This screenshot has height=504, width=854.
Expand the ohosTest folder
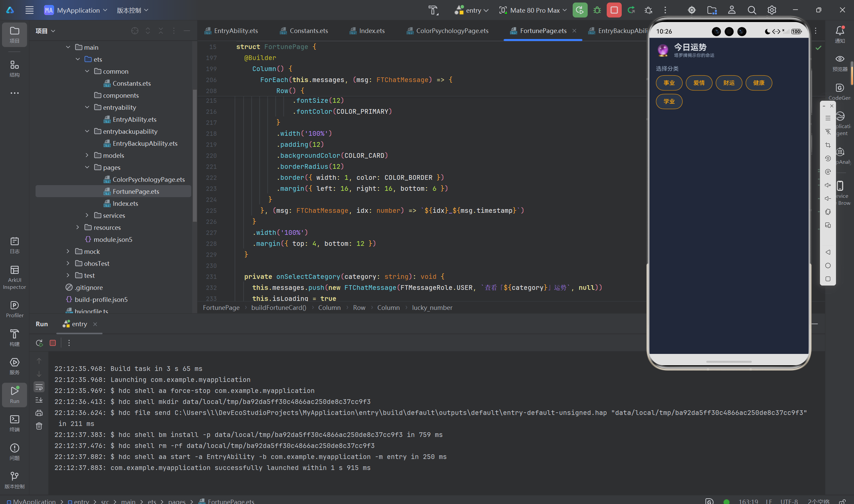click(68, 263)
